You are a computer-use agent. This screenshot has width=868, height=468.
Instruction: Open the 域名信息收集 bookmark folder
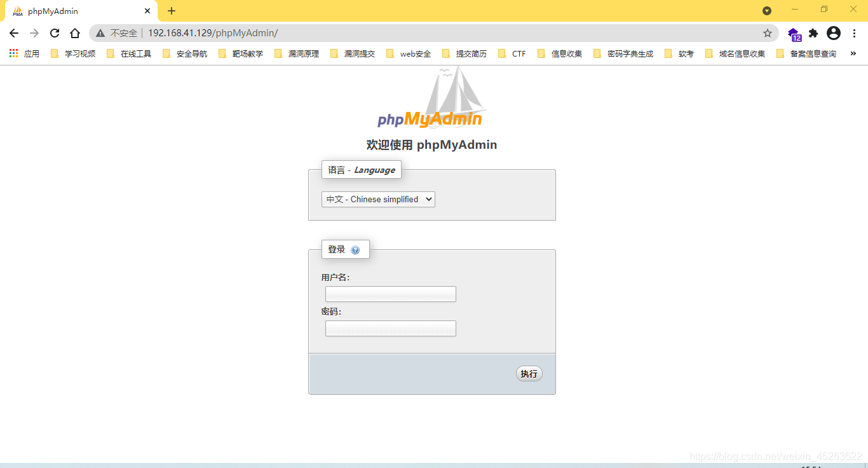[x=735, y=54]
